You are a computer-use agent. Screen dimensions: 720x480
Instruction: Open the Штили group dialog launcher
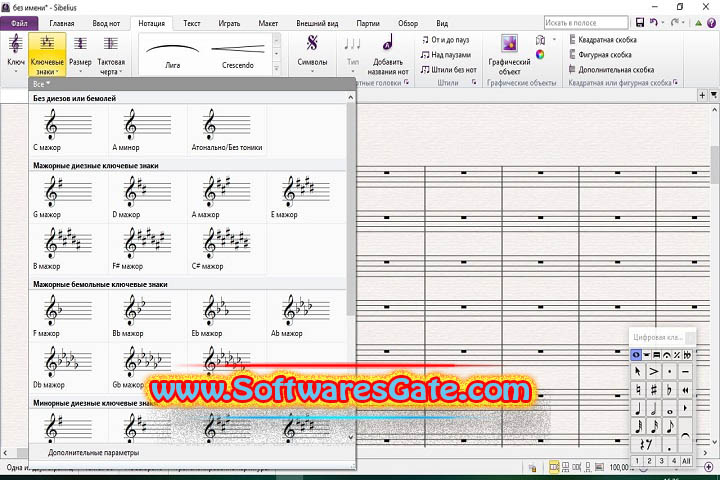[474, 83]
